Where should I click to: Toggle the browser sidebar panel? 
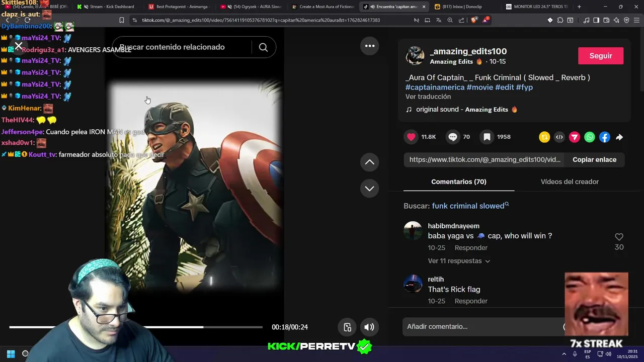pyautogui.click(x=596, y=20)
